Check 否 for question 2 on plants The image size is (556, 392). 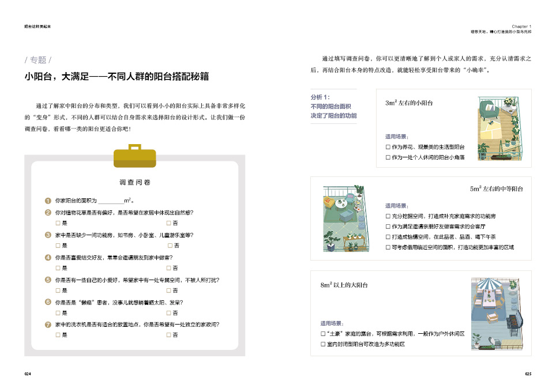[169, 223]
